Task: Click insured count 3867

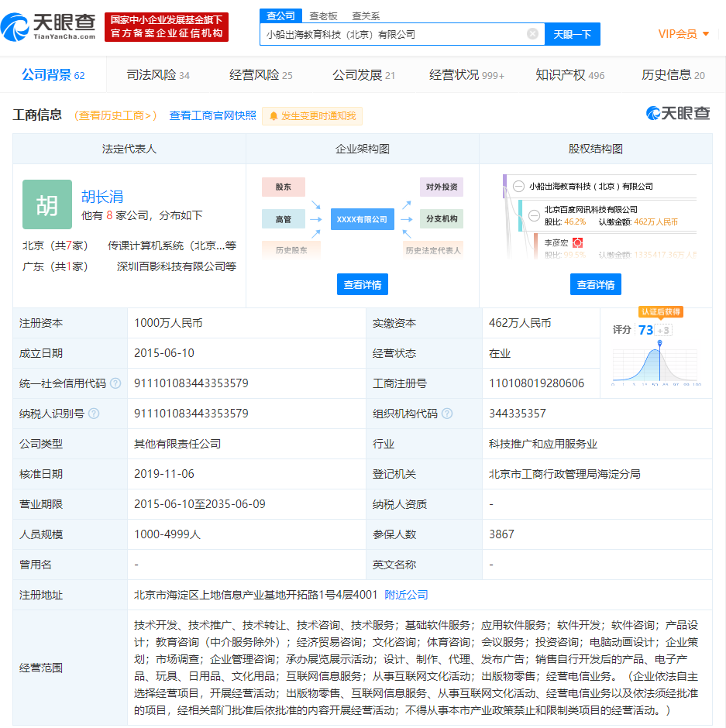Action: (501, 534)
